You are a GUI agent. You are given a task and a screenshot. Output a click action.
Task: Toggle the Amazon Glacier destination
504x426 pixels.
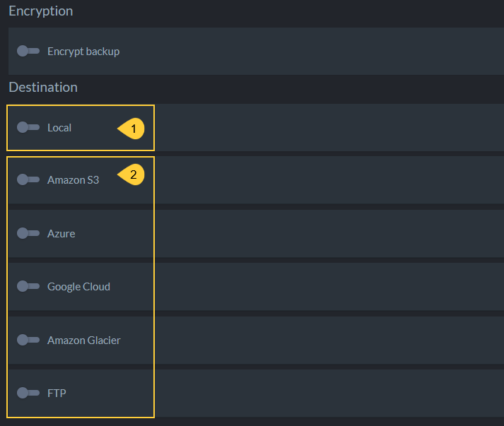[x=28, y=340]
